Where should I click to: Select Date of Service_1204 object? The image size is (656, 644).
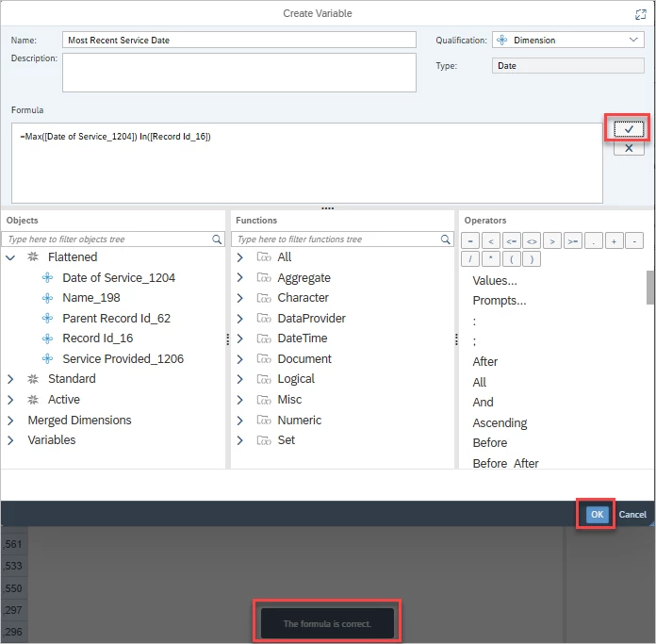(119, 277)
